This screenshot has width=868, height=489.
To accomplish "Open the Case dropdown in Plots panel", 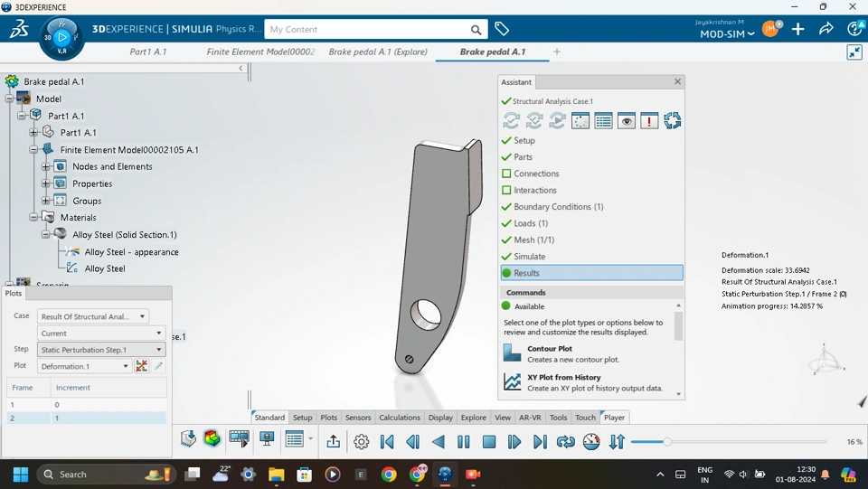I will tap(93, 316).
